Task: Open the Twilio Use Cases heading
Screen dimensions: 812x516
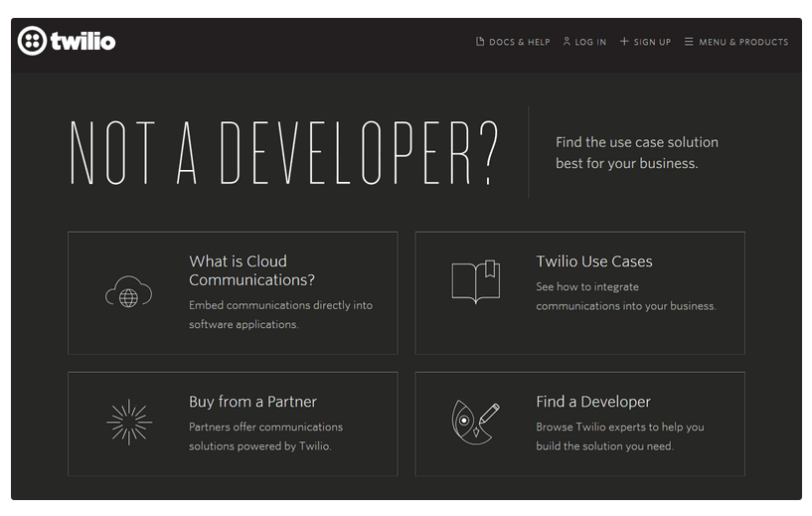Action: coord(594,261)
